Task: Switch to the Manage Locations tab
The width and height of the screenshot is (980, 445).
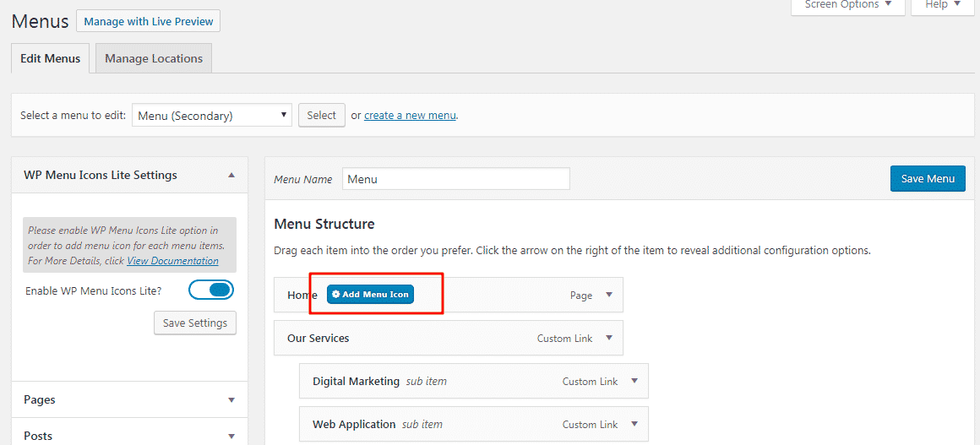Action: pos(154,58)
